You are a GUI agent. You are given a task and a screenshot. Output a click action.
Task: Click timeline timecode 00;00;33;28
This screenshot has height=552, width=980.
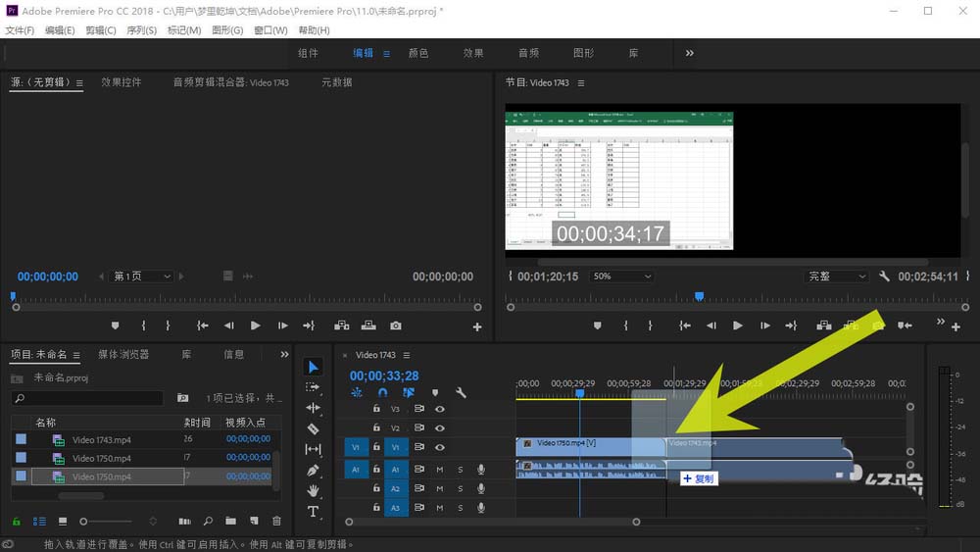pos(384,376)
